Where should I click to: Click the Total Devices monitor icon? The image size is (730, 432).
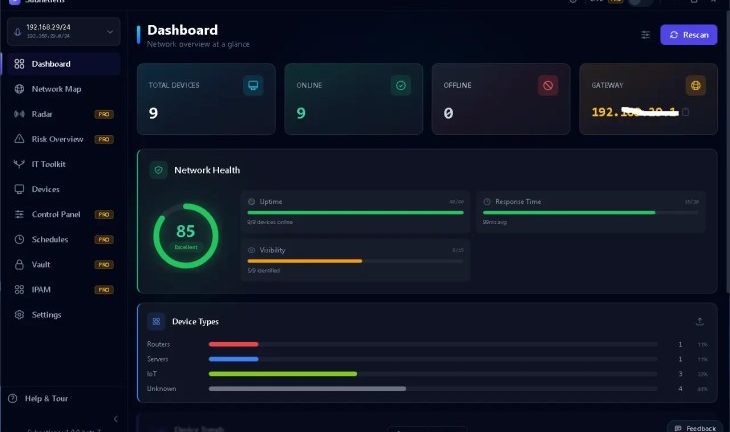click(253, 86)
